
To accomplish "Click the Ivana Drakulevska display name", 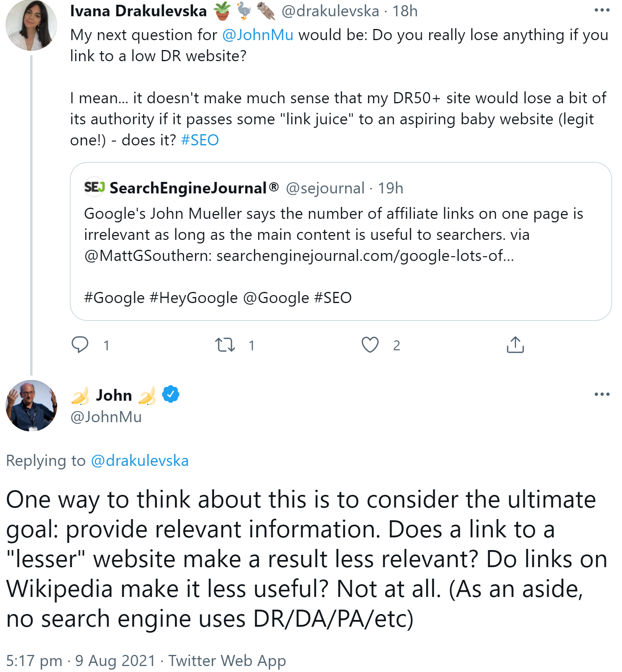I will (x=138, y=11).
